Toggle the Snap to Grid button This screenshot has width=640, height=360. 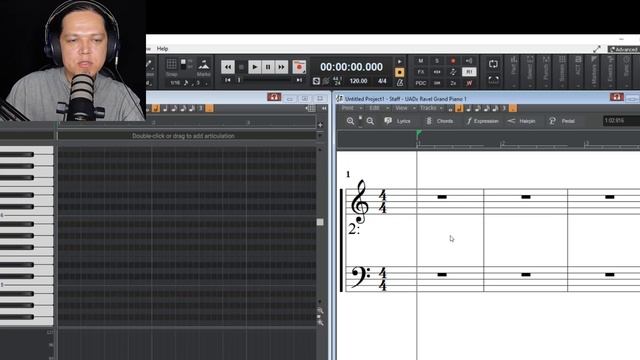click(x=171, y=64)
